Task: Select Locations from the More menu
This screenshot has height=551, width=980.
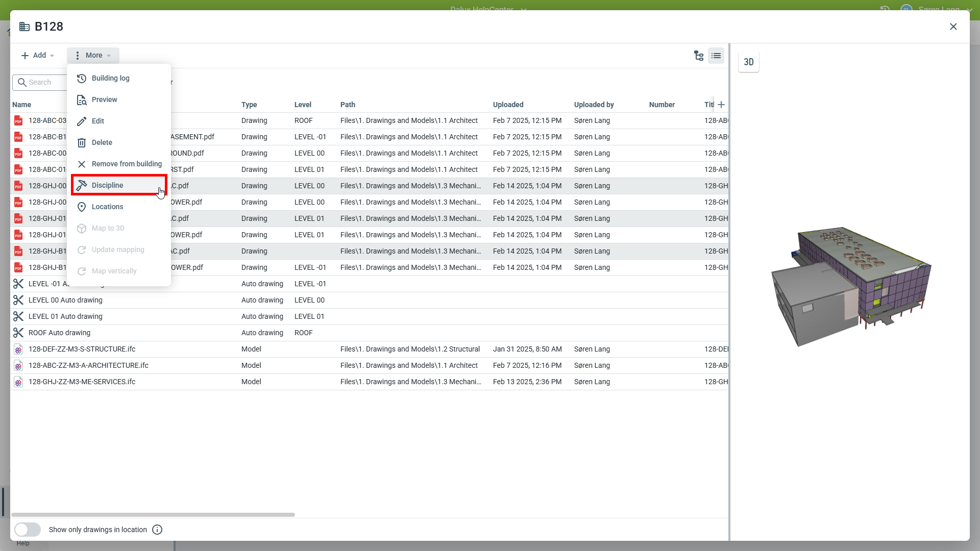Action: (107, 207)
